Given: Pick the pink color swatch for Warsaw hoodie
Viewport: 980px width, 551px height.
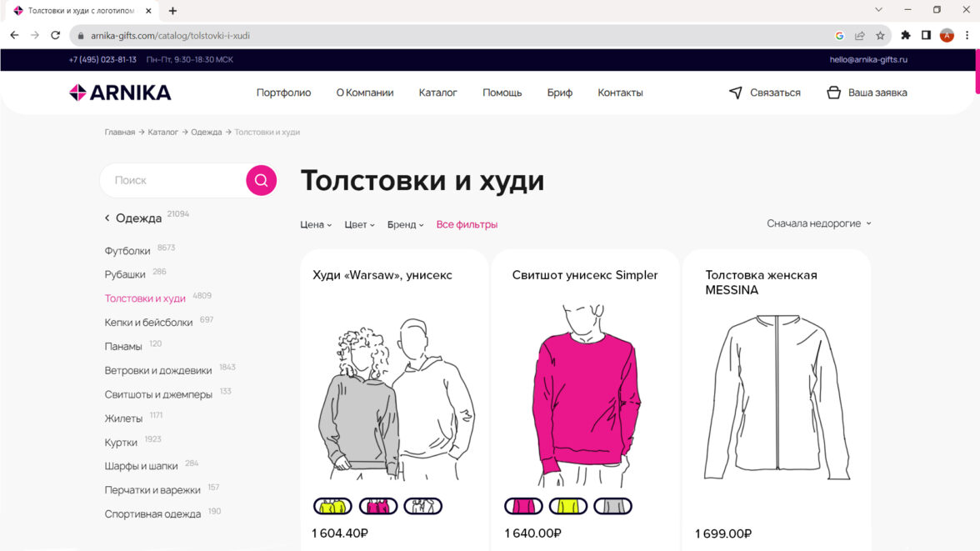Looking at the screenshot, I should [378, 506].
